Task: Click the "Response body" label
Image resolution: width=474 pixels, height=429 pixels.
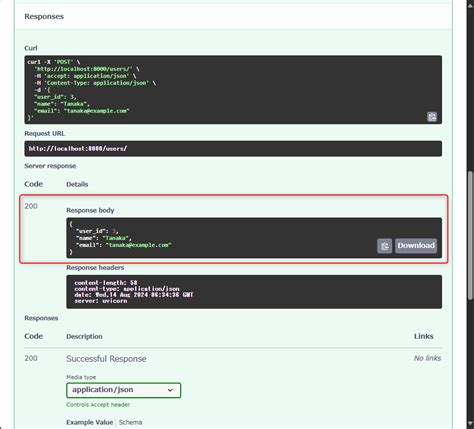Action: click(x=90, y=210)
